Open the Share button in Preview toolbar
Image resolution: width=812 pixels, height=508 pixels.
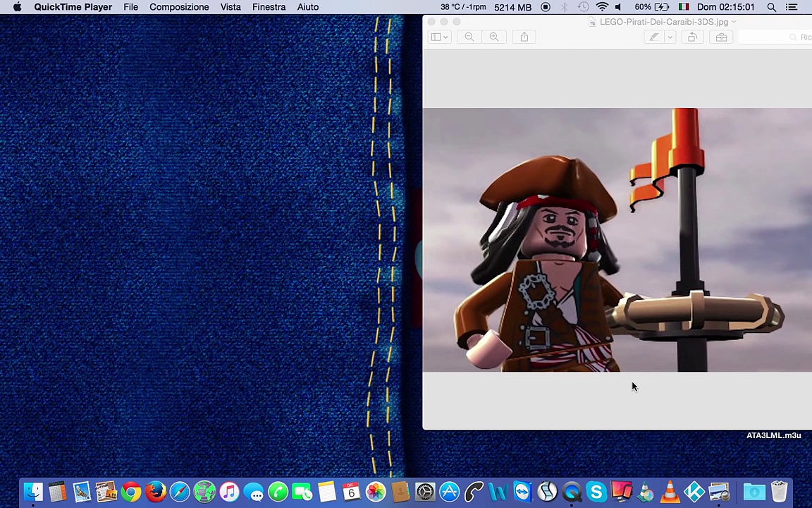tap(524, 37)
